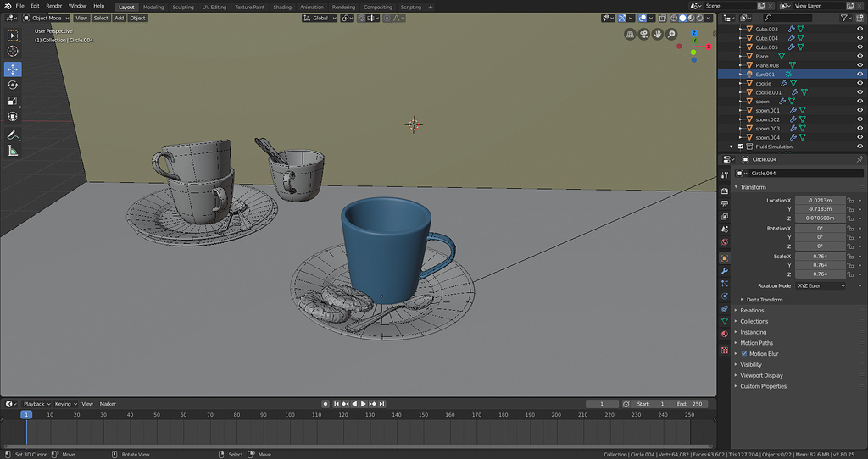This screenshot has width=868, height=459.
Task: Click the pan view hand icon
Action: click(x=658, y=34)
